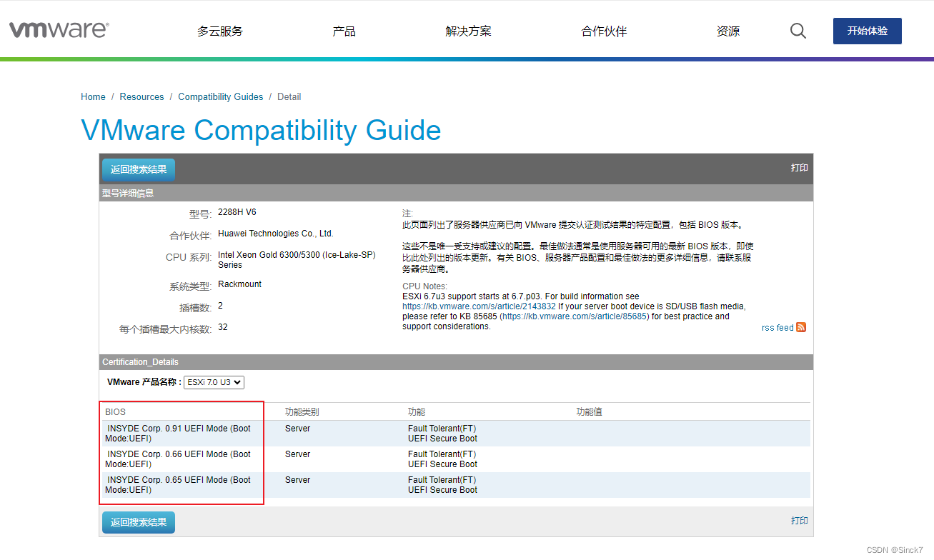Select Huawei Technologies Co., Ltd. text
This screenshot has height=560, width=934.
point(276,233)
